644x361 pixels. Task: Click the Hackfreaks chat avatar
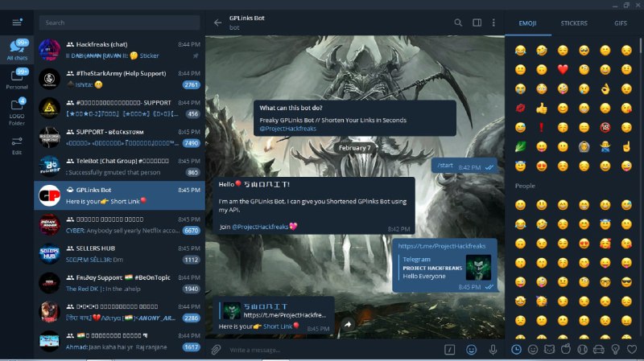pos(49,50)
